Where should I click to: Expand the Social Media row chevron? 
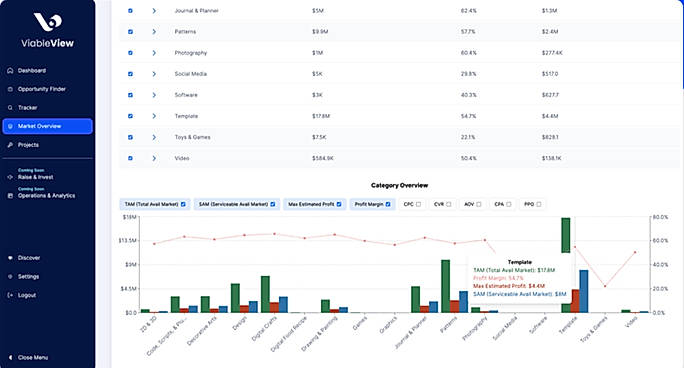tap(154, 74)
